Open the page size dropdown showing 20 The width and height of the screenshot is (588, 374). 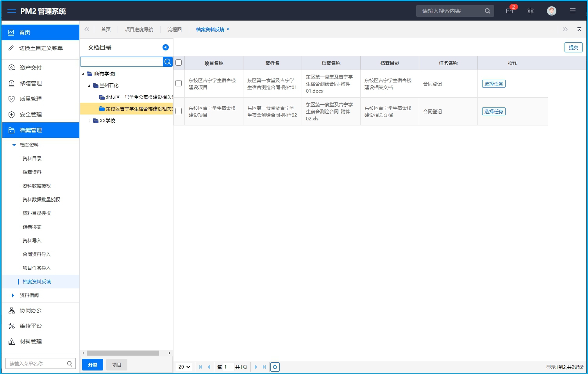(184, 367)
